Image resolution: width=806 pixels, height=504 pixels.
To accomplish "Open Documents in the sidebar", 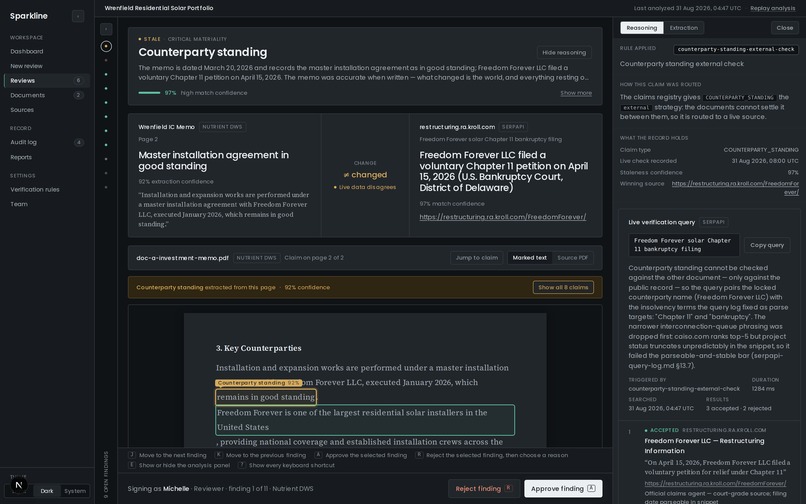I will click(x=46, y=95).
